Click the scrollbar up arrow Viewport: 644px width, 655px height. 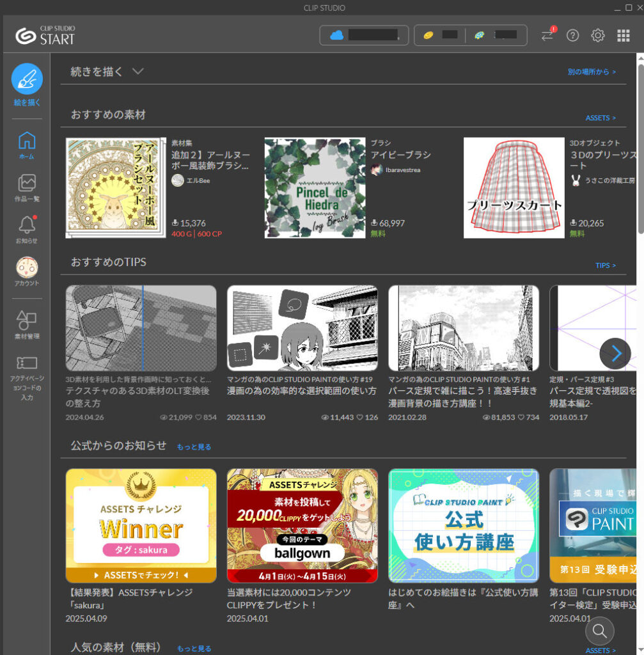coord(641,58)
